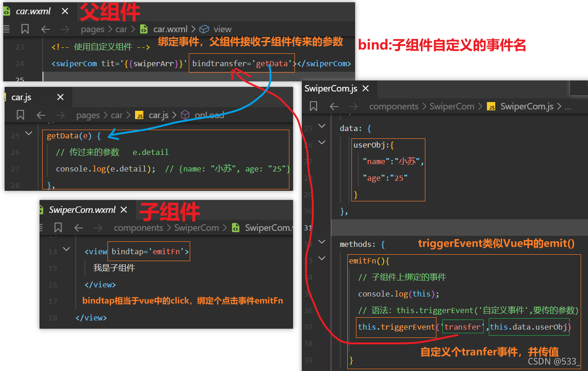Click 'getData(e) {' in car.js
Screen dimensions: 588x371
click(x=74, y=136)
